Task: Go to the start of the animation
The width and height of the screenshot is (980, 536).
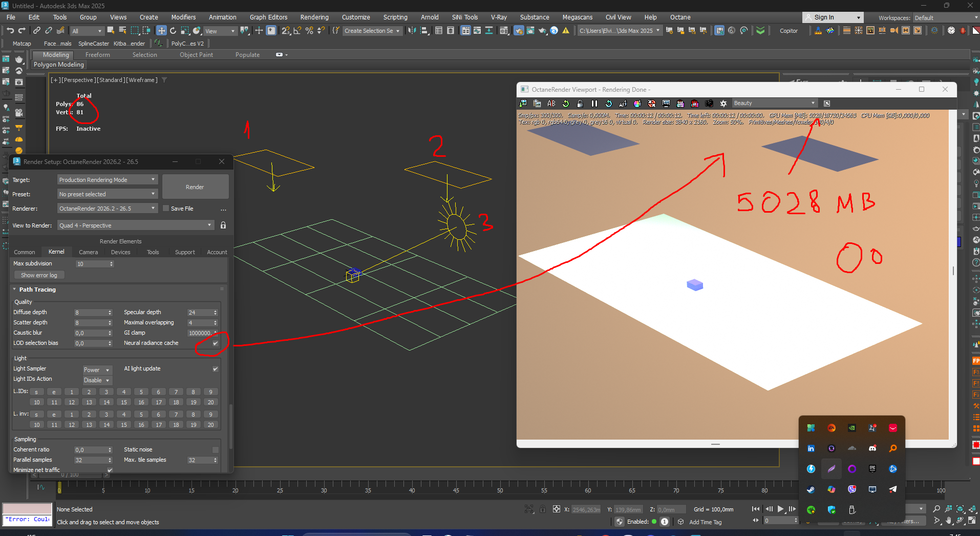Action: coord(756,509)
